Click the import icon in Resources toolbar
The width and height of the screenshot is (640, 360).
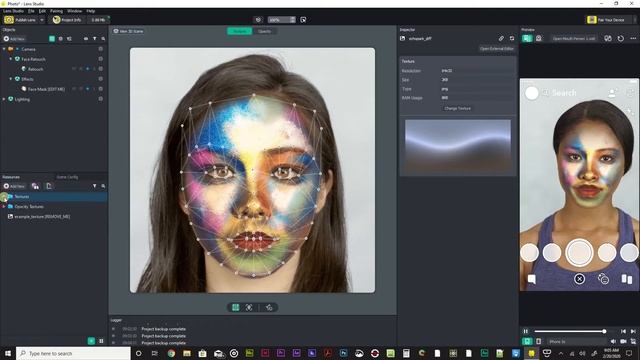point(36,186)
